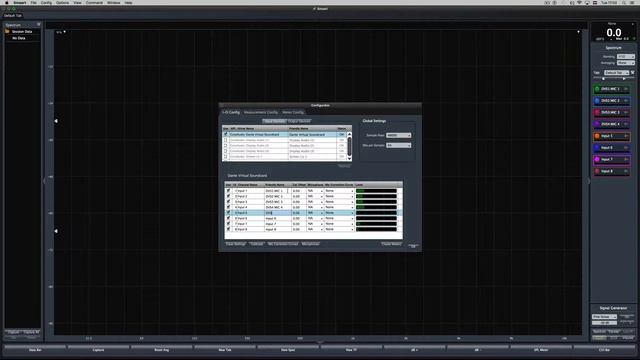Open the Pink Noise signal type dropdown
This screenshot has width=640, height=360.
point(604,317)
